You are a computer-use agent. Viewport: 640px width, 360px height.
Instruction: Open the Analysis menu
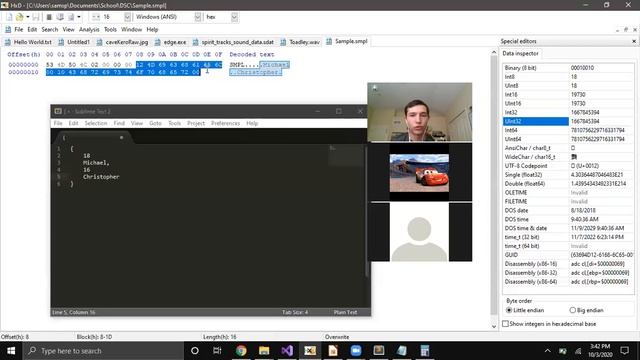[89, 29]
